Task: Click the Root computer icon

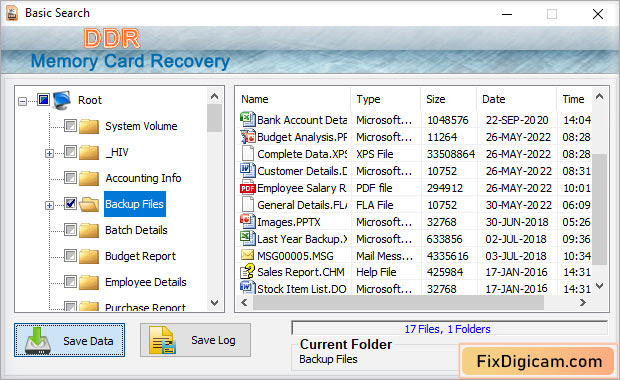Action: (x=62, y=100)
